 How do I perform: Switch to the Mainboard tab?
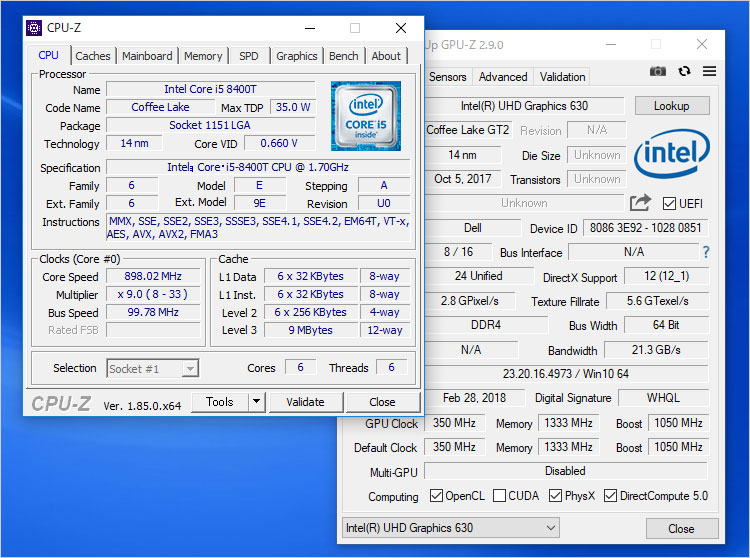coord(147,56)
